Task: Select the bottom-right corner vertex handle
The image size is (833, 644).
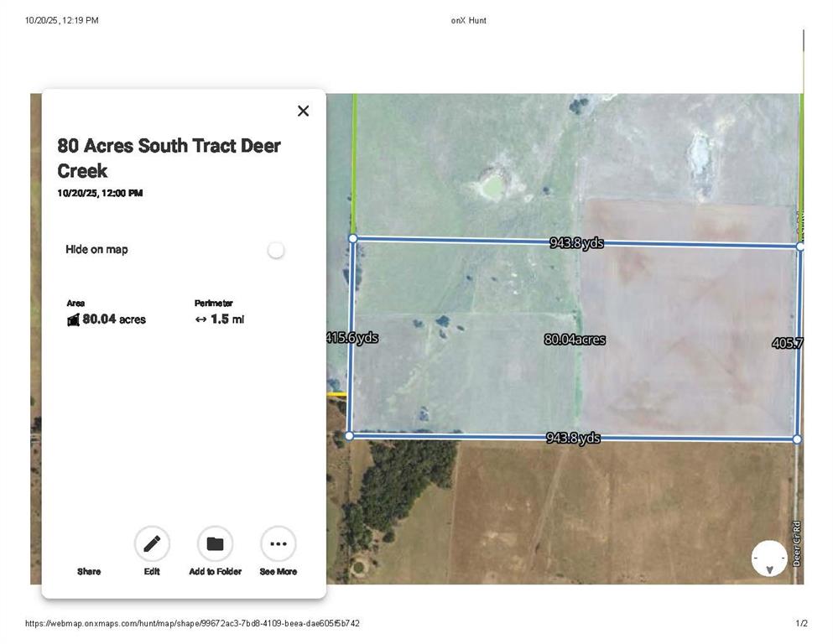Action: point(797,439)
